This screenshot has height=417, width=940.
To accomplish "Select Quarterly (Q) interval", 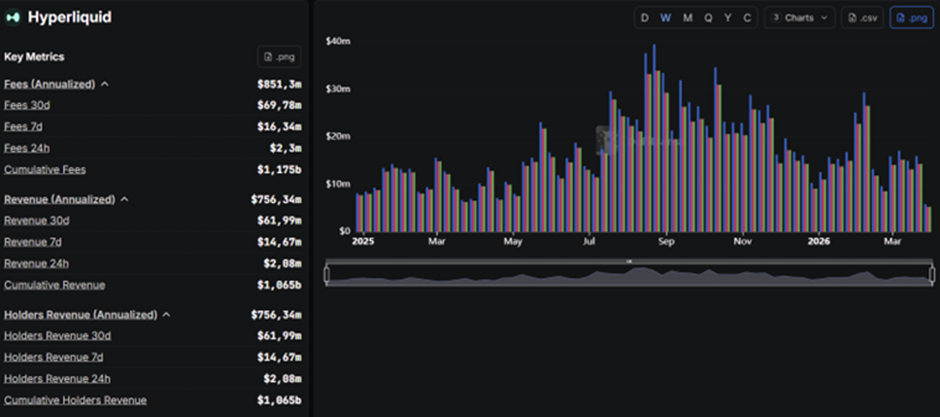I will tap(708, 18).
